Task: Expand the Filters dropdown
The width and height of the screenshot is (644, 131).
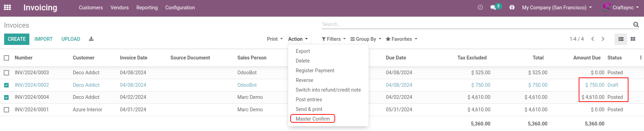Action: pyautogui.click(x=334, y=39)
